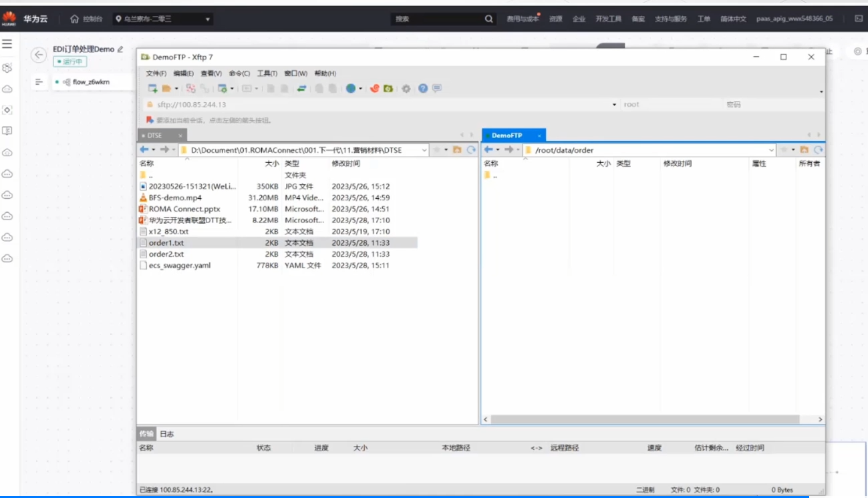
Task: Select ecs_swagger.yaml in the local file list
Action: click(277, 266)
